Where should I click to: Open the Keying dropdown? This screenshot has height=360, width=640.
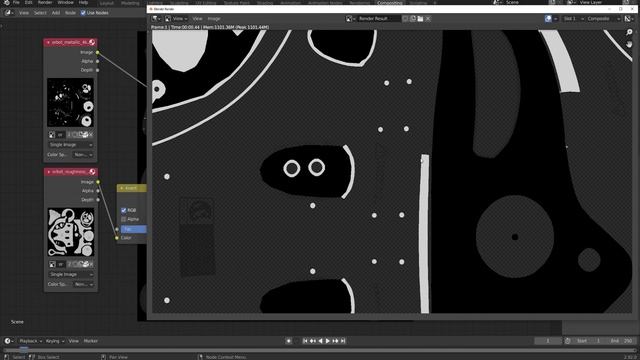tap(55, 341)
